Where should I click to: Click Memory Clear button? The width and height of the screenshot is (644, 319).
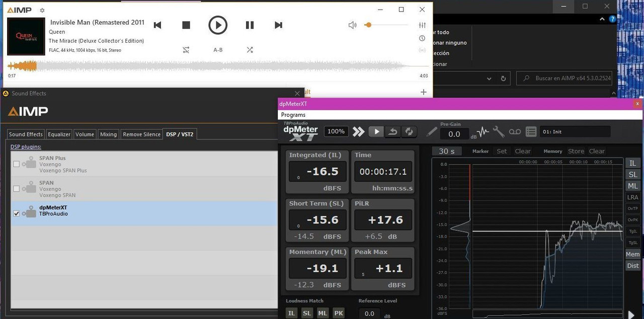tap(597, 151)
